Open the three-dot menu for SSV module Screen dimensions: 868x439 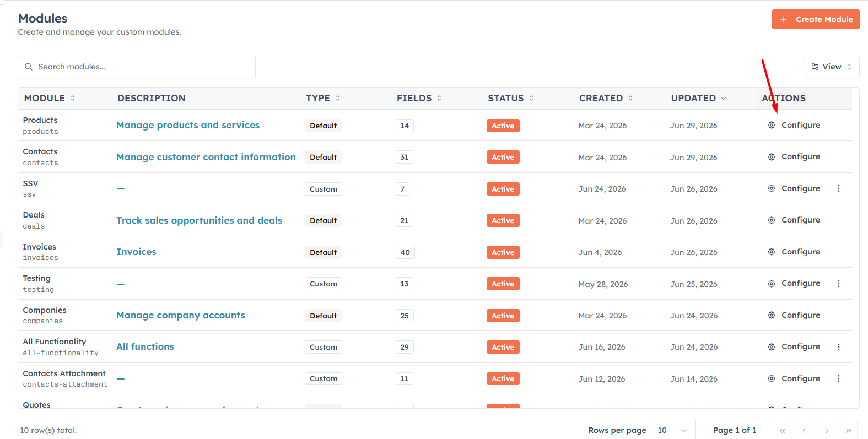[x=839, y=188]
